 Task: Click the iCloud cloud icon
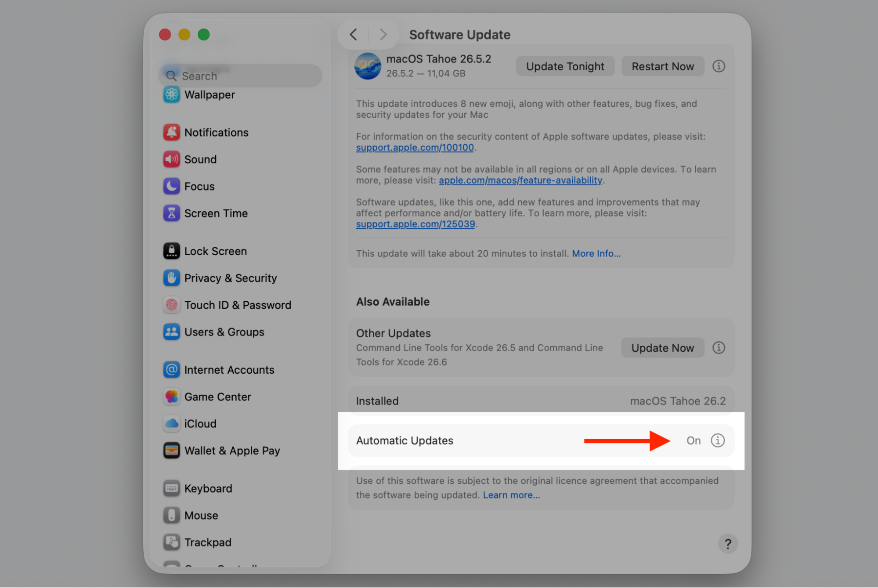[171, 424]
